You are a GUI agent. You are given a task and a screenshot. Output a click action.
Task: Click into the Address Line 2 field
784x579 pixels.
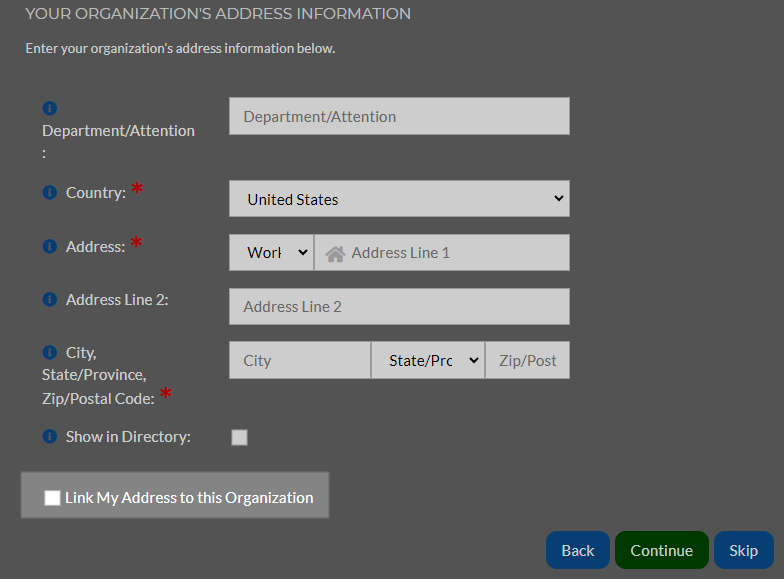pyautogui.click(x=399, y=306)
